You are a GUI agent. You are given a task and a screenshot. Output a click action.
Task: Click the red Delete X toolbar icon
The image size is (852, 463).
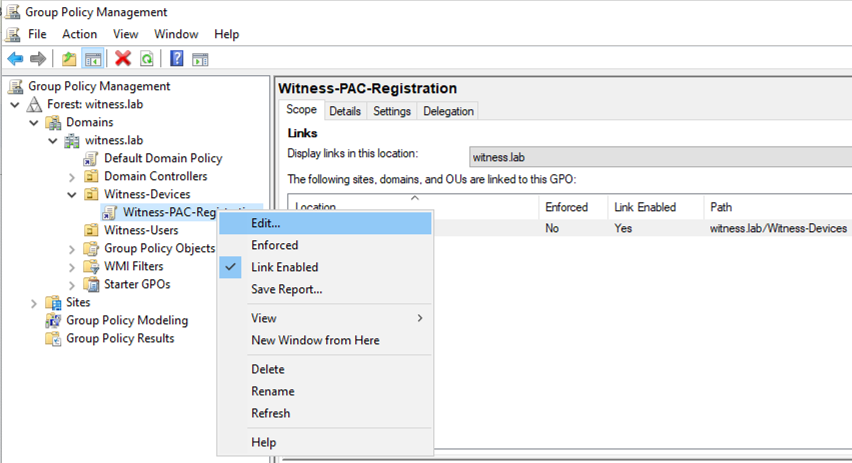123,58
